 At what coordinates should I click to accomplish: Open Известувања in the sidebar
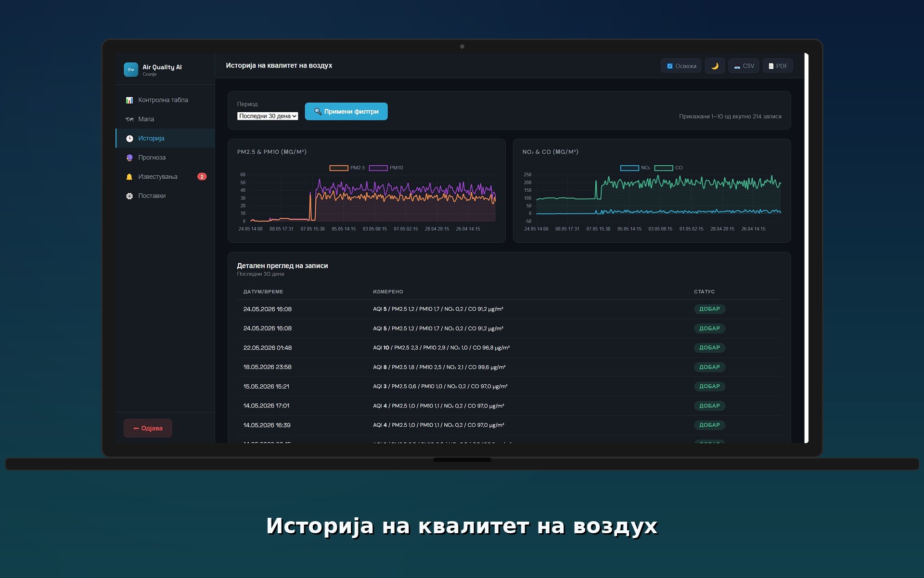[165, 177]
